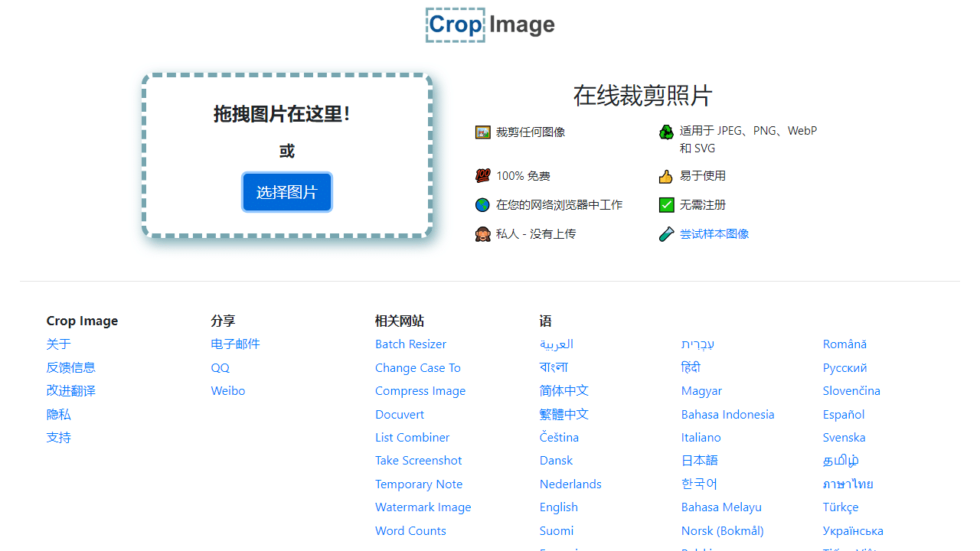The height and width of the screenshot is (551, 980).
Task: Switch language to Svenska
Action: coord(844,438)
